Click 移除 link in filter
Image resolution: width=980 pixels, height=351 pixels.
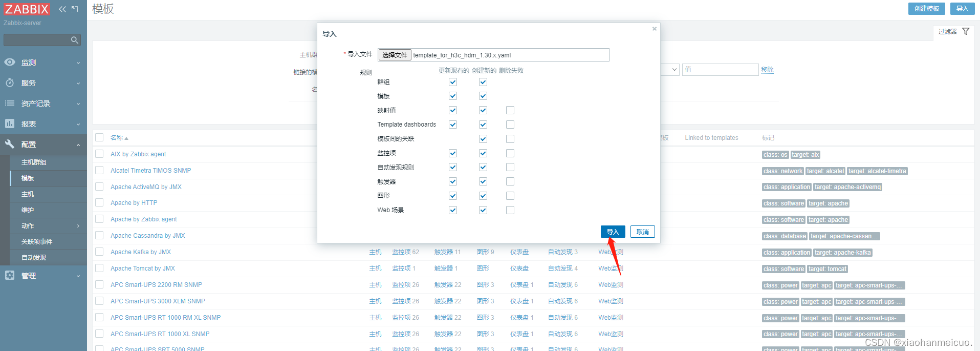tap(767, 70)
